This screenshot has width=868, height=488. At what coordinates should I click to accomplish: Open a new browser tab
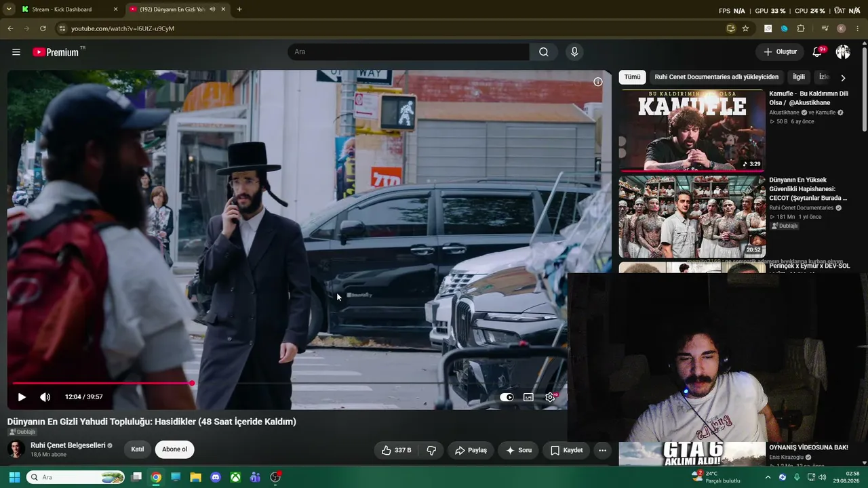[x=239, y=9]
